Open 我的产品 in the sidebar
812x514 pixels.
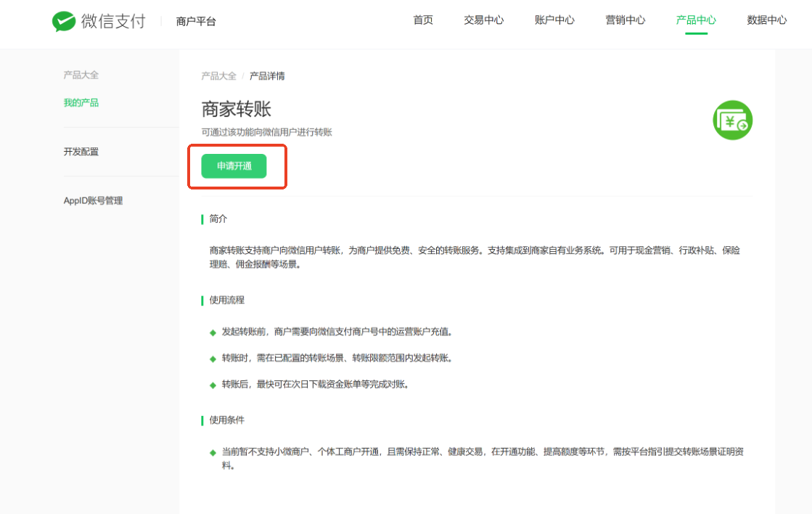[81, 102]
